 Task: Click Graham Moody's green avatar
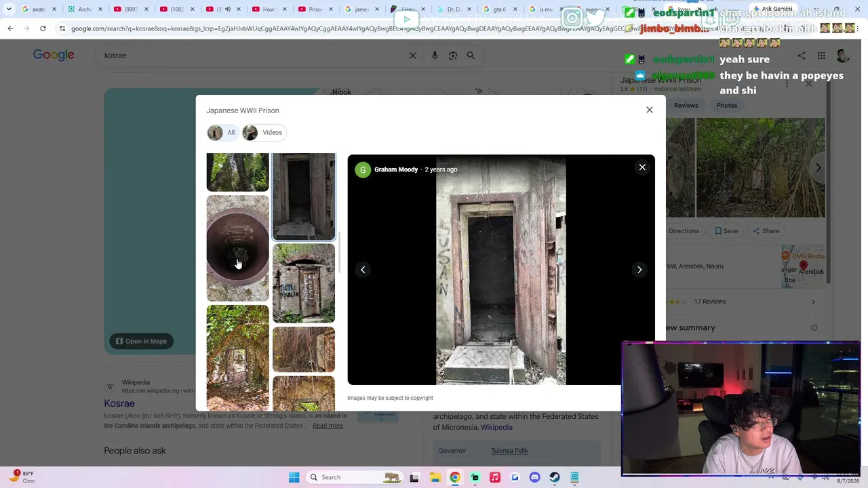click(x=363, y=169)
